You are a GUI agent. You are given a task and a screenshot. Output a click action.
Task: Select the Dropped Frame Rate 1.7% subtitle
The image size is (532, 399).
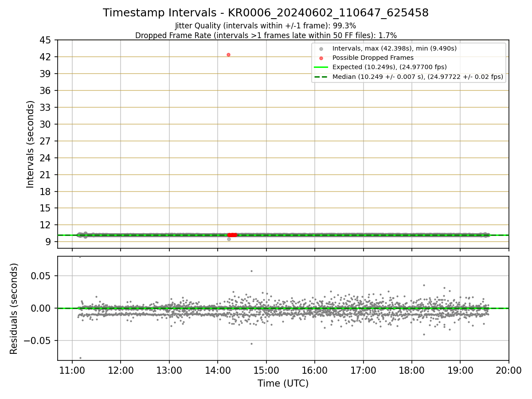click(266, 35)
